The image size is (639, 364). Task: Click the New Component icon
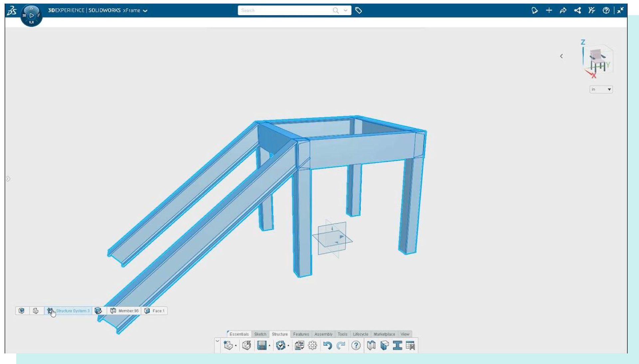pos(228,346)
